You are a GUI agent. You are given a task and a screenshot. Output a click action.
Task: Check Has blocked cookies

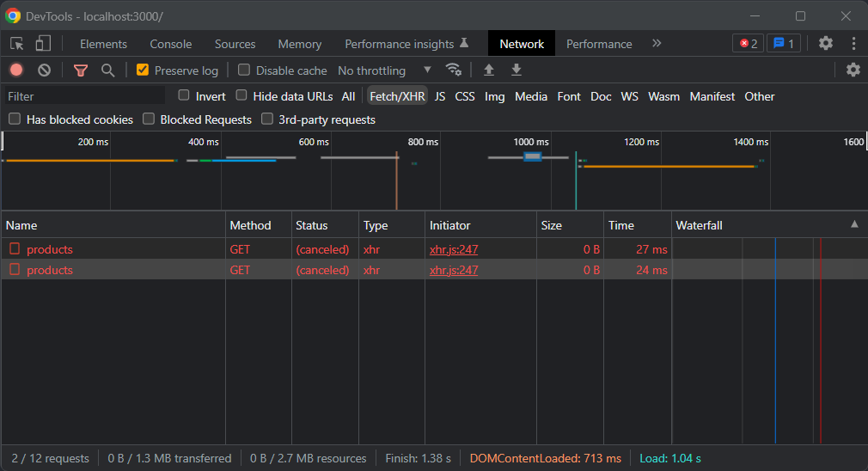[15, 119]
